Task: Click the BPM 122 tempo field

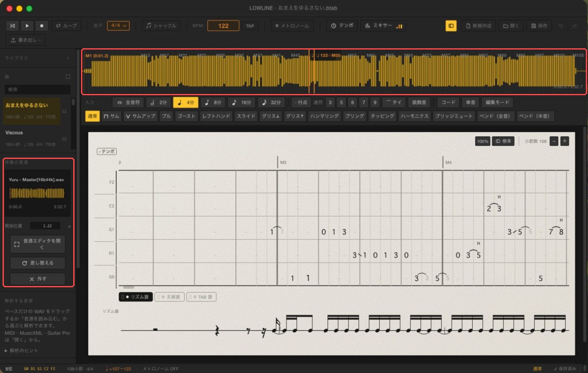Action: pyautogui.click(x=223, y=26)
